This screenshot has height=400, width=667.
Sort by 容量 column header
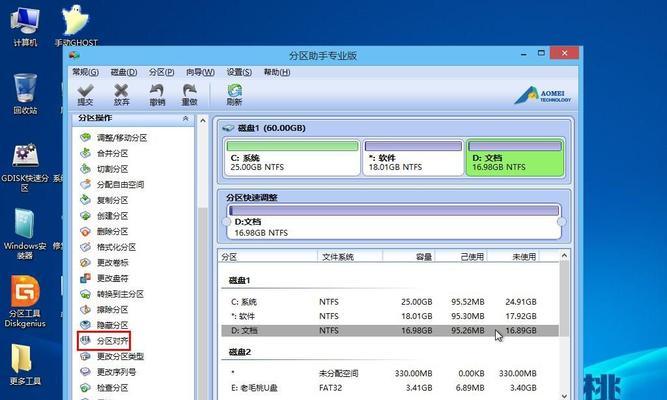coord(408,257)
